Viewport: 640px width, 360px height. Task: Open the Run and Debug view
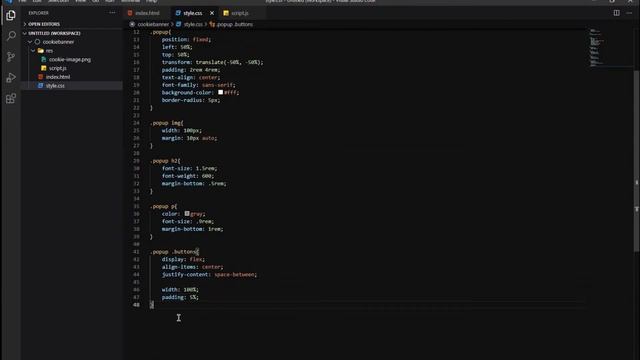11,78
